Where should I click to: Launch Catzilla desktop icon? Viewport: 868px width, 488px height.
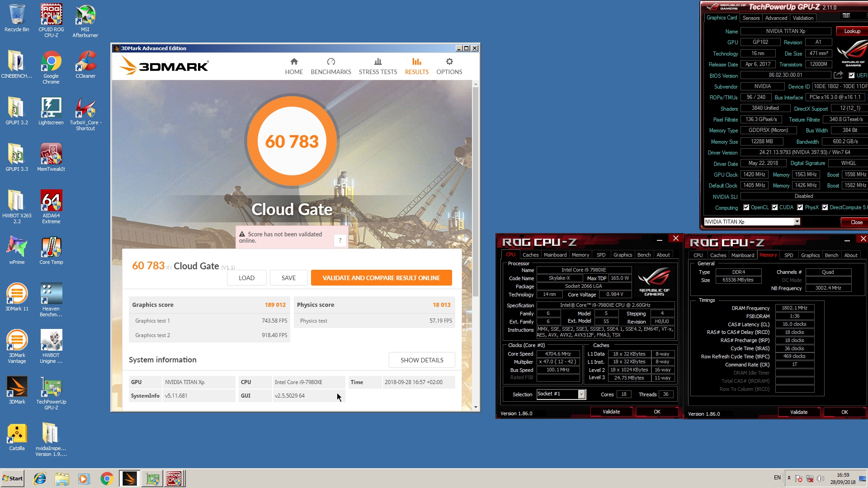(x=17, y=436)
